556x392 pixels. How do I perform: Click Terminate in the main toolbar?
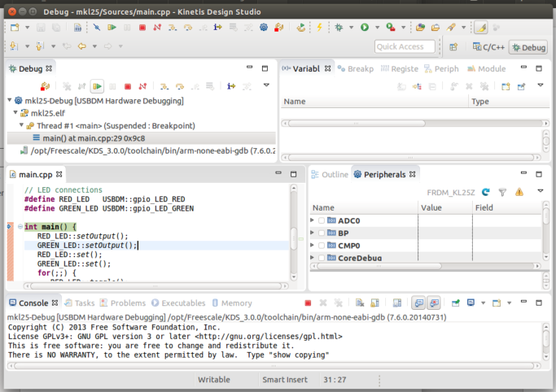(142, 28)
